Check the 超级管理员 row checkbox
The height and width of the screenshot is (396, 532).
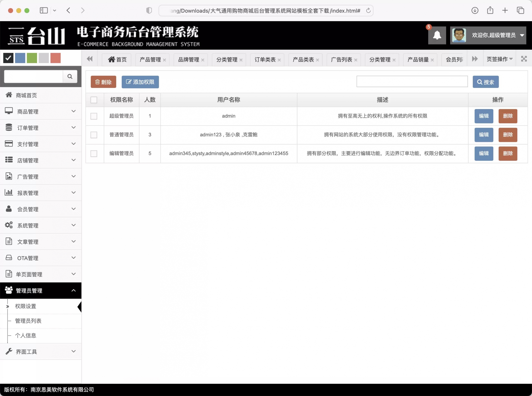tap(94, 116)
